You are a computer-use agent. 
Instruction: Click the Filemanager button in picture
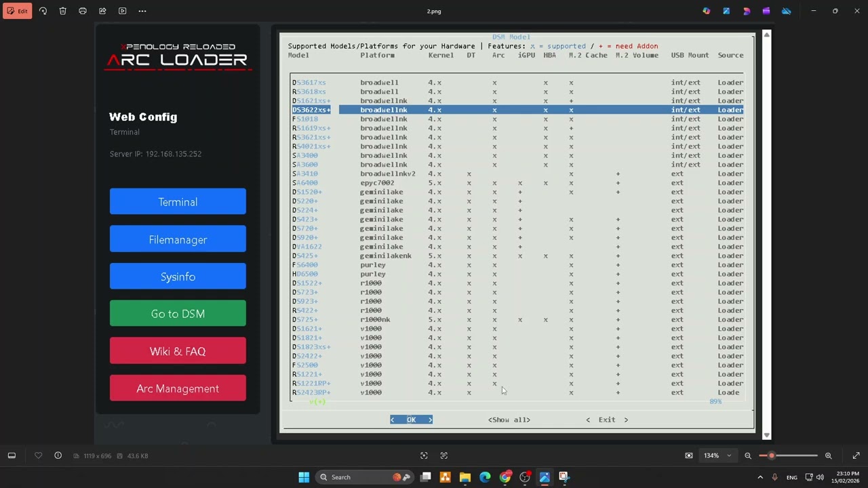[x=178, y=239]
